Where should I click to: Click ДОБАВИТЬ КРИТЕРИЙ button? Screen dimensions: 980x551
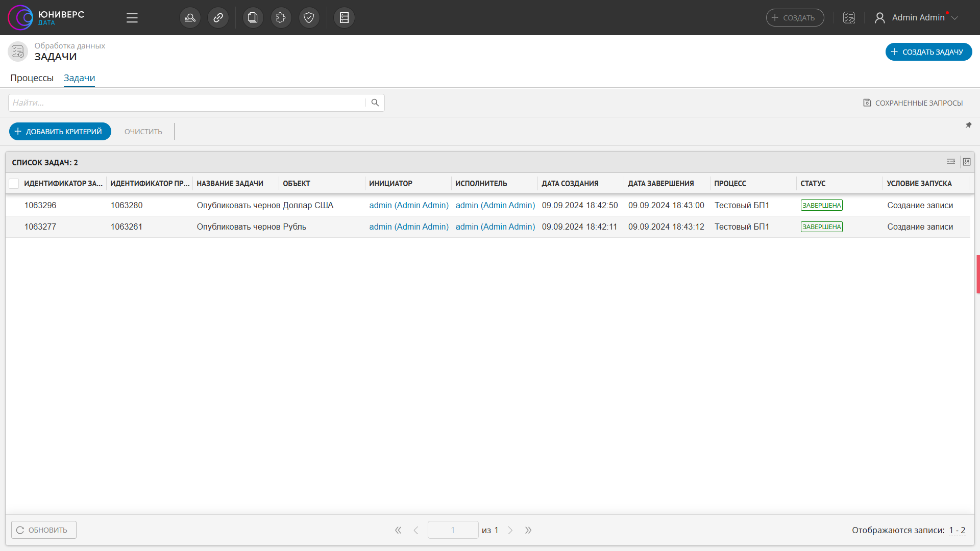pyautogui.click(x=60, y=132)
